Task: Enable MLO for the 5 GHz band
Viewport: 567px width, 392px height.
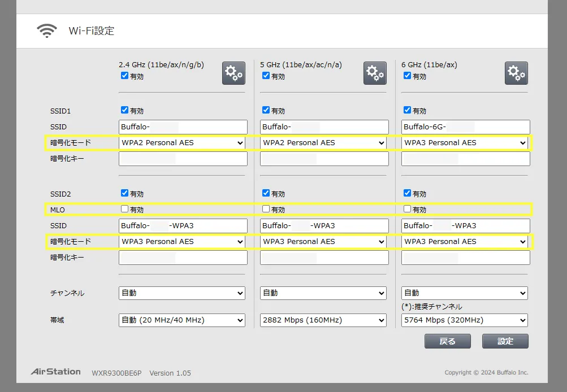Action: tap(266, 209)
